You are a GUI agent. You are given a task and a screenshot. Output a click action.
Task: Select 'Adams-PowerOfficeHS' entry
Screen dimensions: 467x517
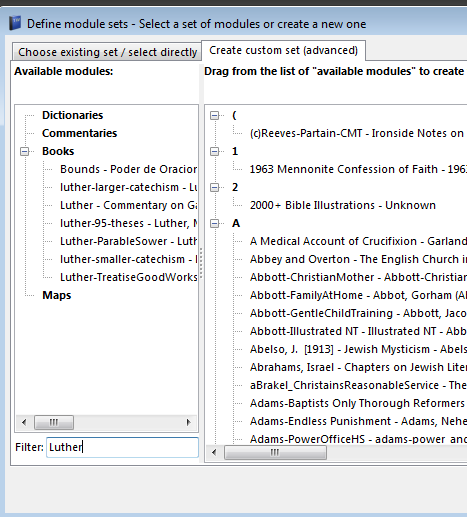358,439
